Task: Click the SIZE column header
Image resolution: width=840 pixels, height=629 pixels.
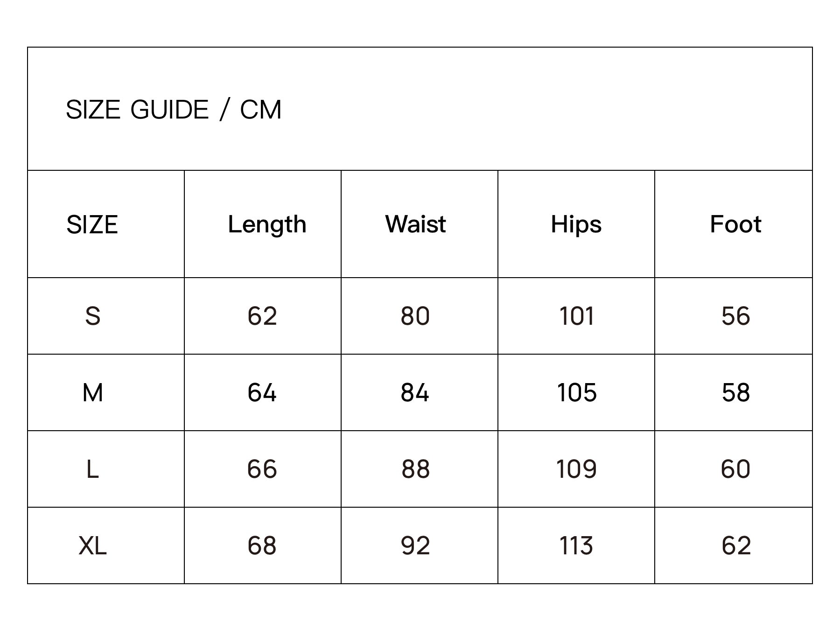Action: [92, 224]
